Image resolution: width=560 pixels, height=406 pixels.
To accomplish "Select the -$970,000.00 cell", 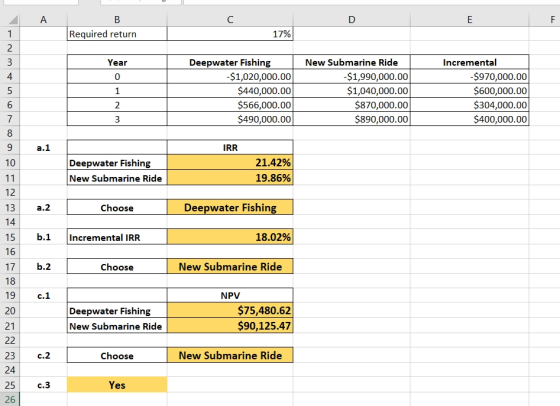I will pyautogui.click(x=469, y=76).
